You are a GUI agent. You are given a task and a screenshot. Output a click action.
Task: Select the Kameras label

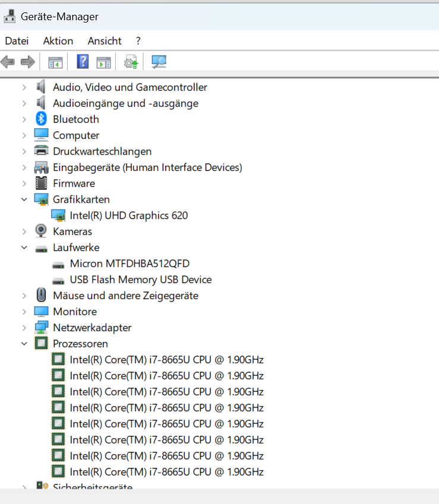click(72, 232)
